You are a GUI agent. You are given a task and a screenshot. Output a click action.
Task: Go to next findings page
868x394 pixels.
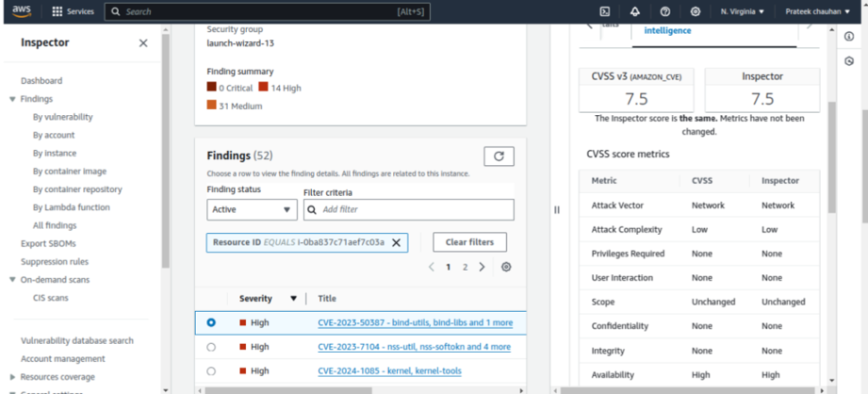pos(483,267)
